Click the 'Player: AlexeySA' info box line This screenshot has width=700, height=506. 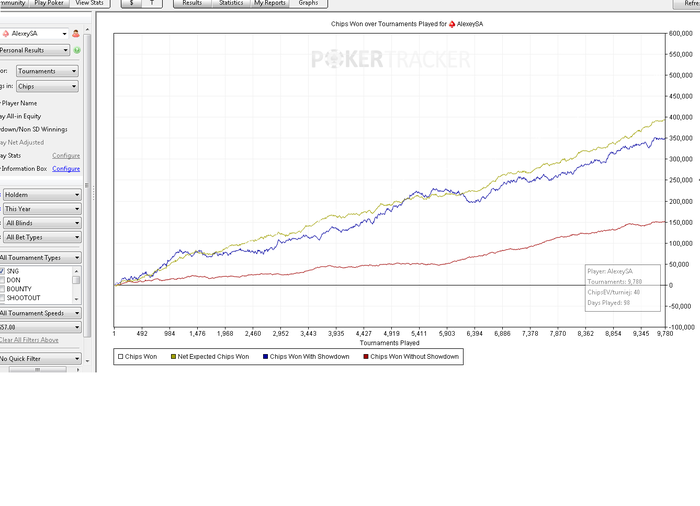610,271
